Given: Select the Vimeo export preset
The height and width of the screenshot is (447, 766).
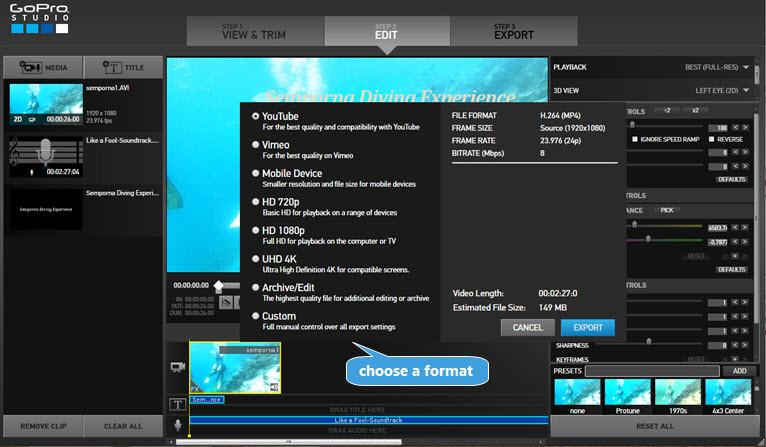Looking at the screenshot, I should coord(255,145).
